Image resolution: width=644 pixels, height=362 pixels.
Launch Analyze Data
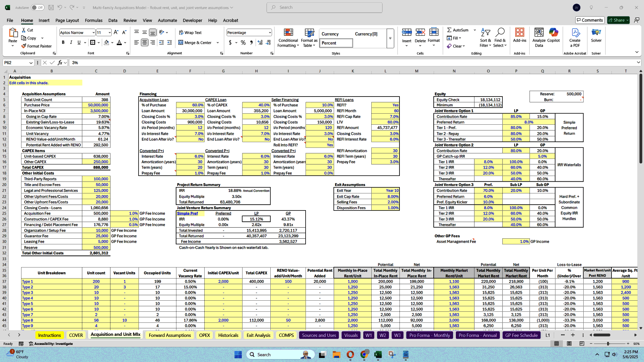(x=539, y=38)
